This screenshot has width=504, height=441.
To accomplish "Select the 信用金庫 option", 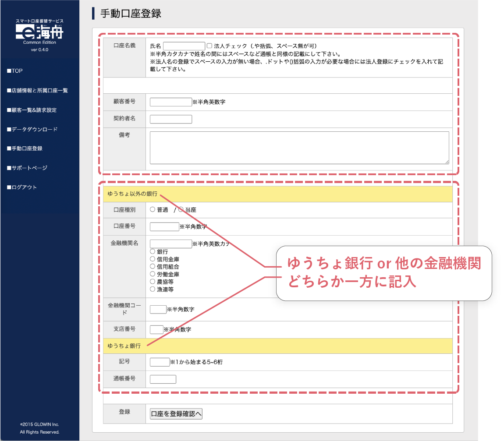I will pyautogui.click(x=152, y=259).
